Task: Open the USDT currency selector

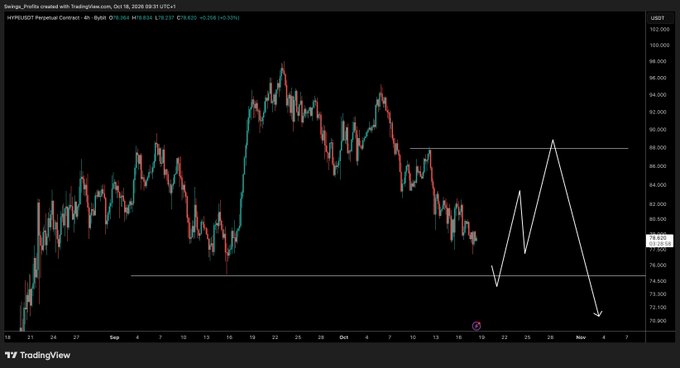Action: point(658,18)
